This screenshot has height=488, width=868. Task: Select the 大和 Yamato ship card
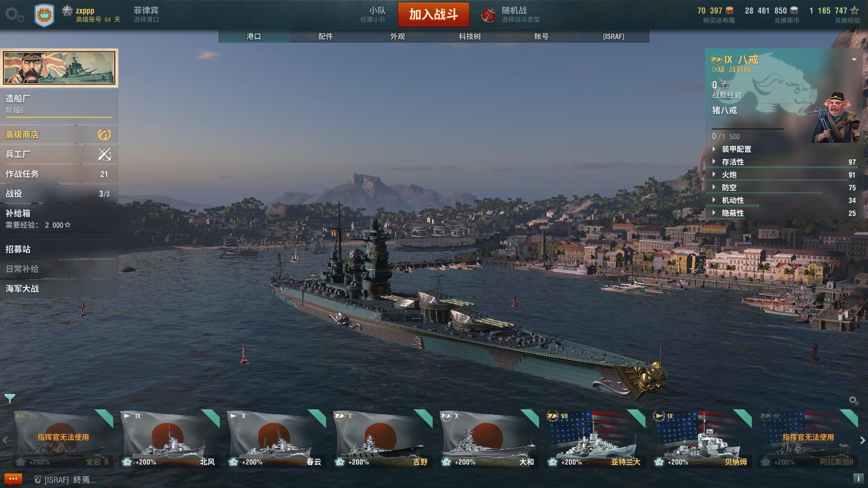pyautogui.click(x=489, y=439)
